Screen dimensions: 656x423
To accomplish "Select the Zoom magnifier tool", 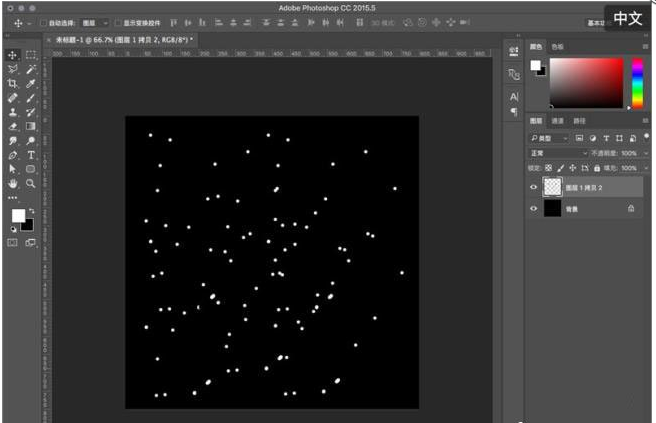I will [x=31, y=184].
